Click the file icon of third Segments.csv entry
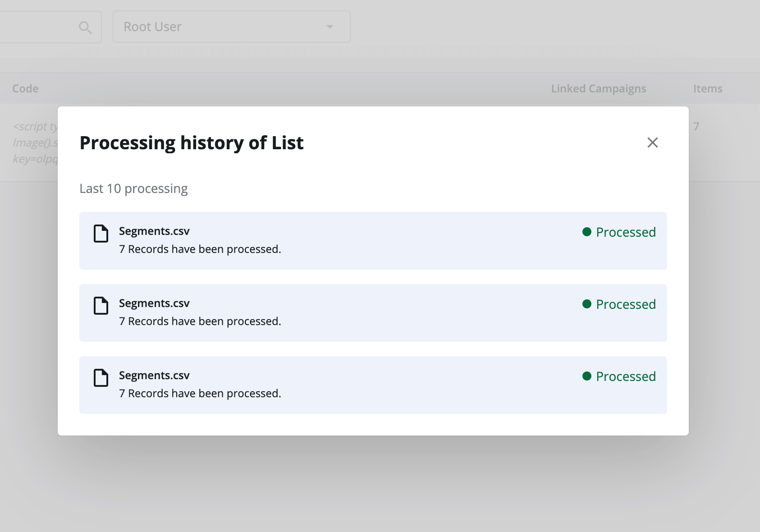 click(101, 378)
